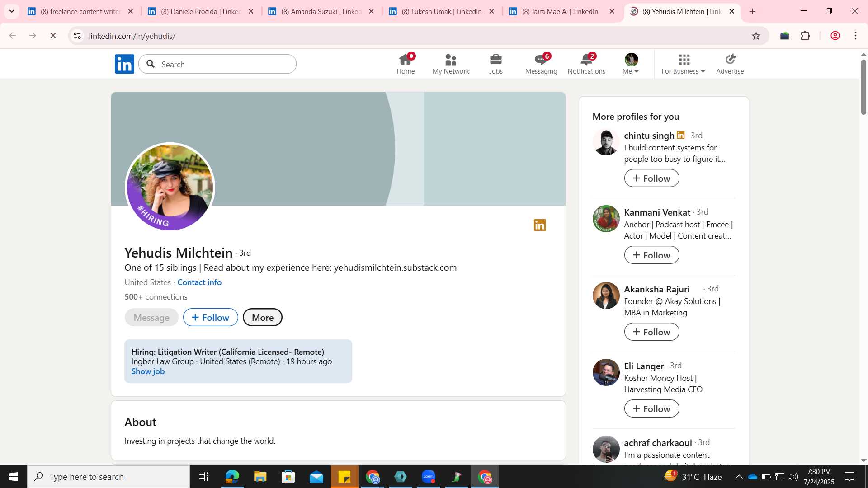Click the Windows taskbar search box
This screenshot has width=868, height=488.
point(108,477)
